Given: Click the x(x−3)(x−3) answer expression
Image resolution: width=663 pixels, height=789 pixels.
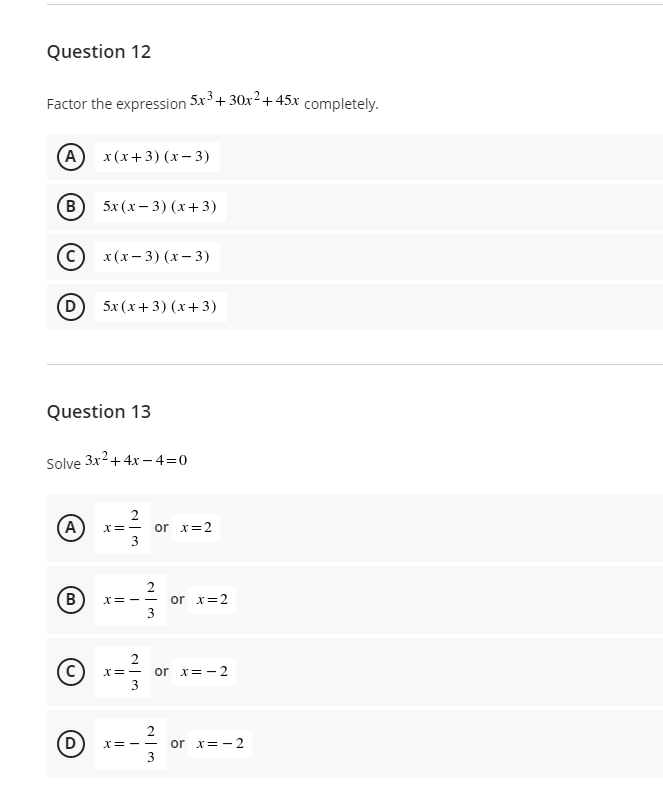Looking at the screenshot, I should click(x=157, y=257).
